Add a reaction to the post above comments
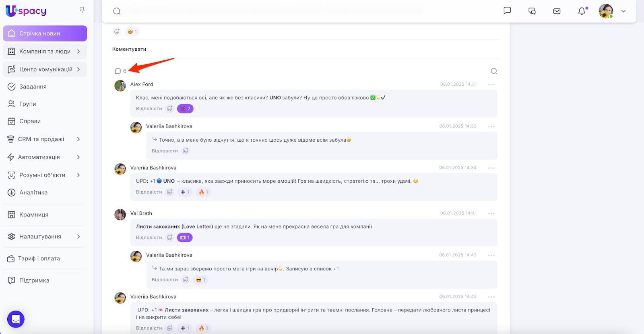Screen dimensions: 644x334 point(117,31)
